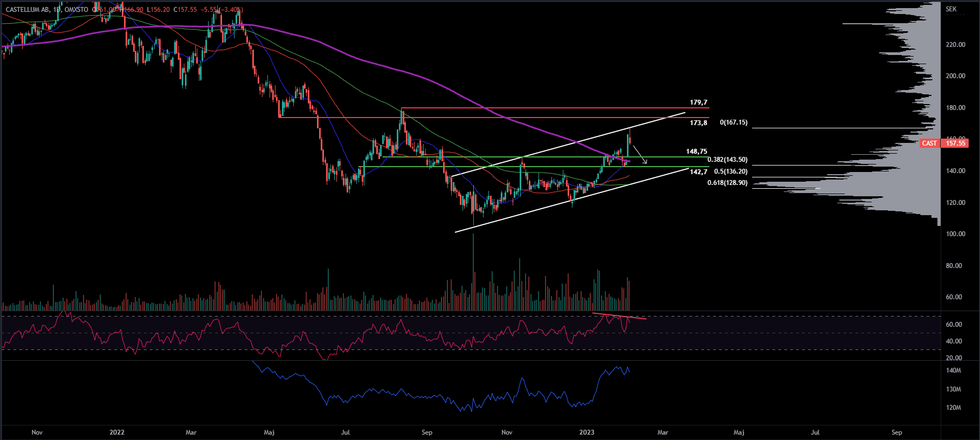Select the white projection arrow drawing
The image size is (980, 440).
[639, 154]
